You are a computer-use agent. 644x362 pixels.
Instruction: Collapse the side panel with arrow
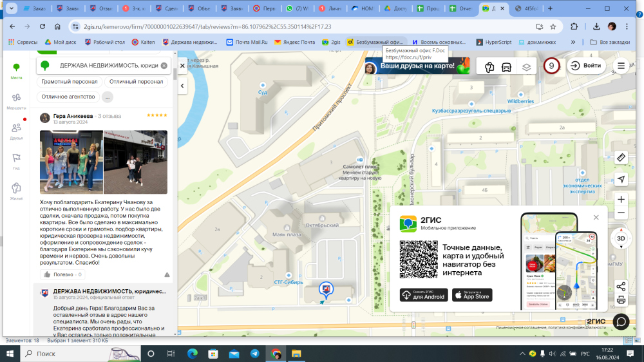(182, 86)
